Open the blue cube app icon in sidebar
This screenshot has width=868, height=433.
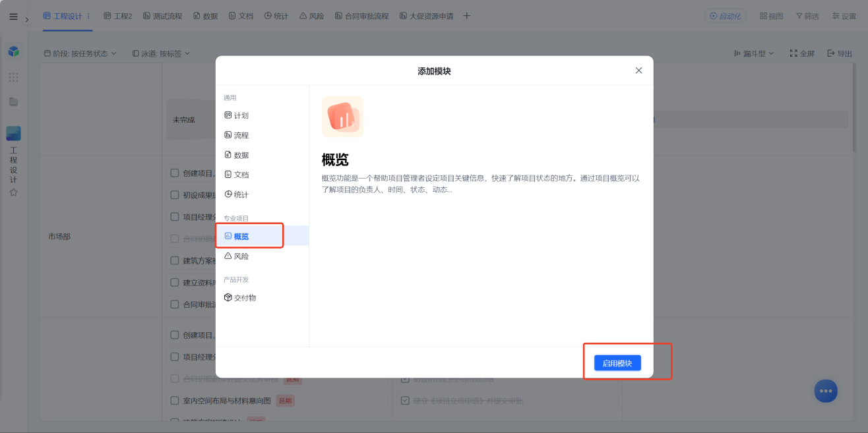[x=13, y=51]
